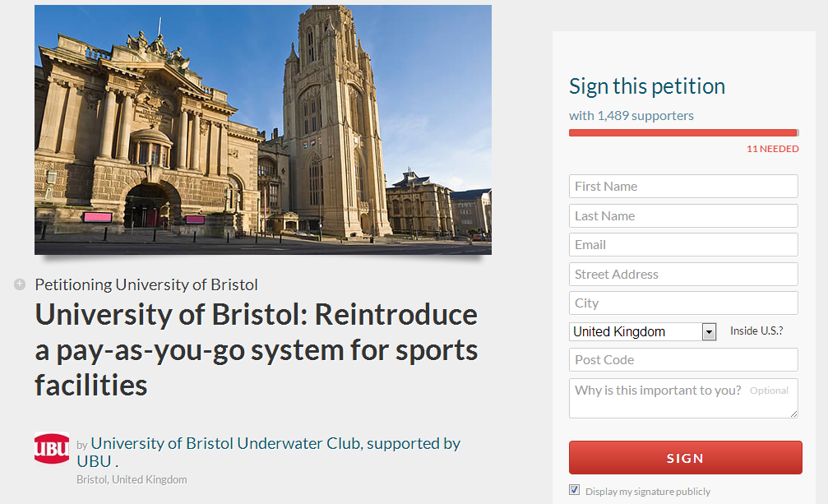Follow the Inside U.S.? link
The height and width of the screenshot is (504, 828).
756,331
